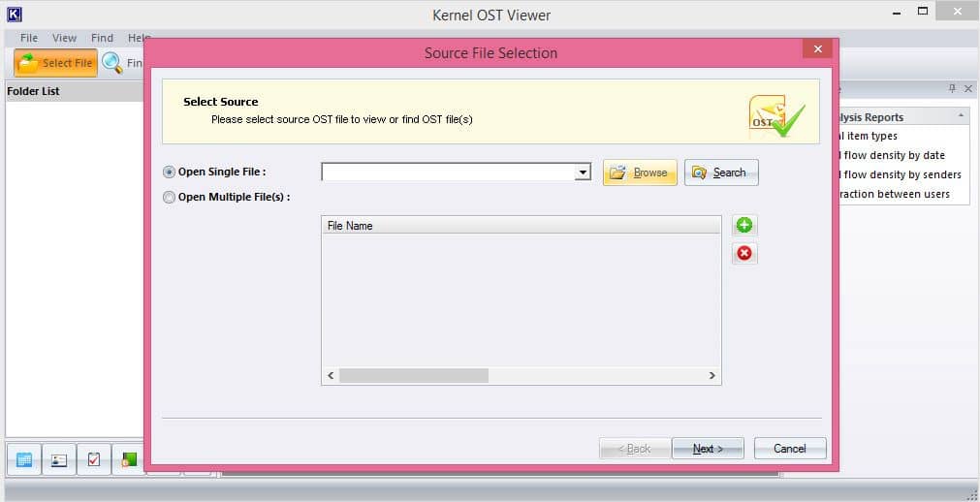Click the Next button
Screen dimensions: 980x502
708,449
